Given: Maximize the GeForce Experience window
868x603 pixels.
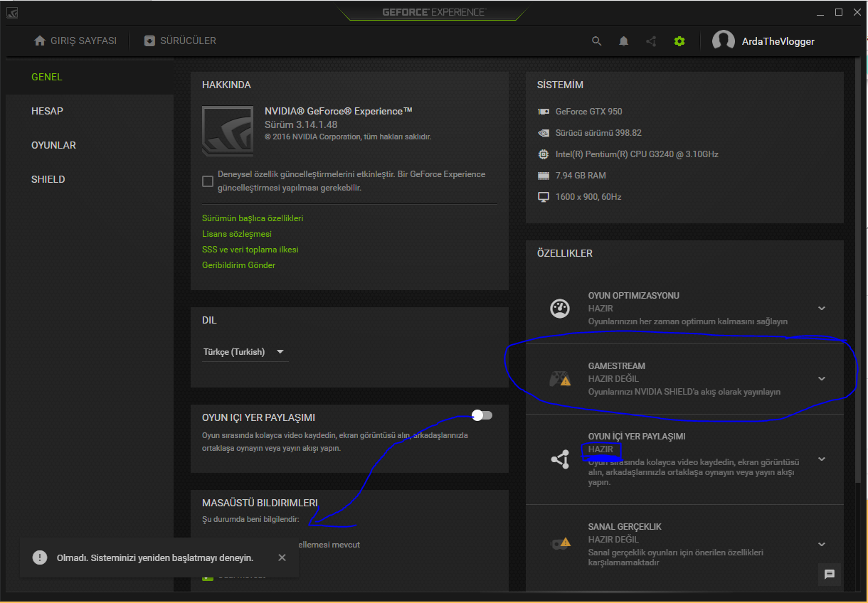Looking at the screenshot, I should (839, 12).
